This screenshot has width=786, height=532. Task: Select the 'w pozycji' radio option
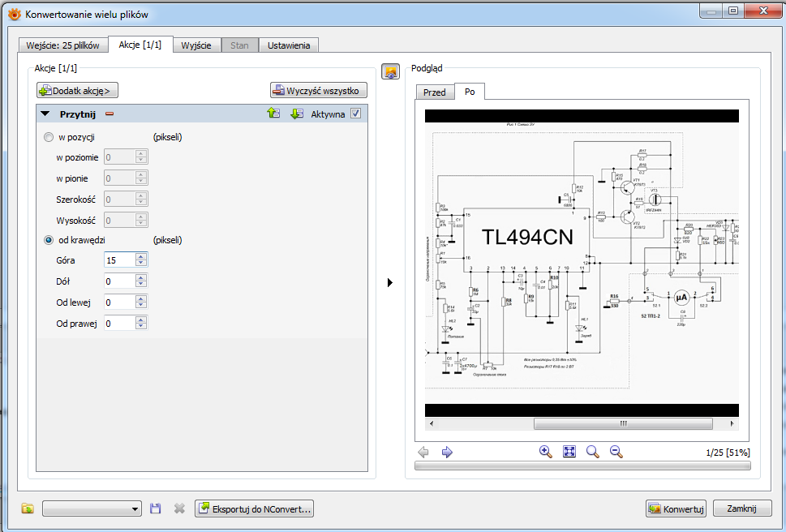pos(49,137)
